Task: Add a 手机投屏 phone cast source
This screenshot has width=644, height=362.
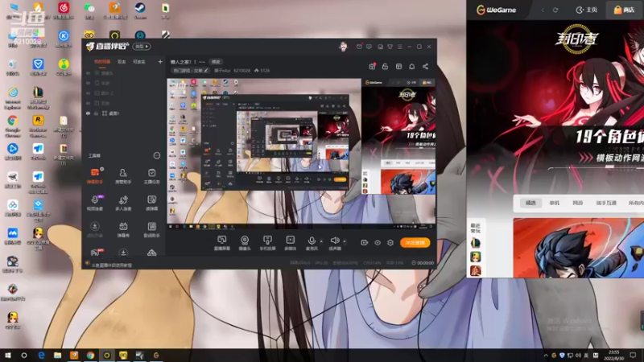Action: coord(267,243)
